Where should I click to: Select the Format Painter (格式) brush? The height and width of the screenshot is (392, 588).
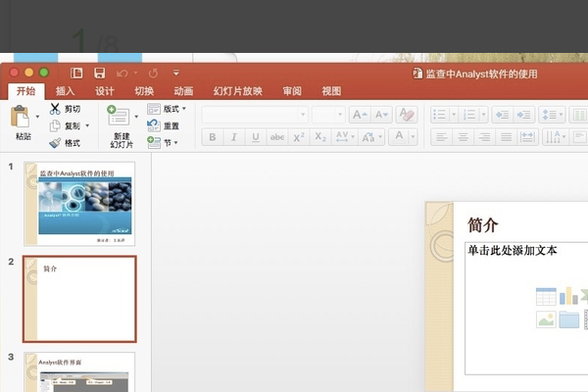[55, 143]
